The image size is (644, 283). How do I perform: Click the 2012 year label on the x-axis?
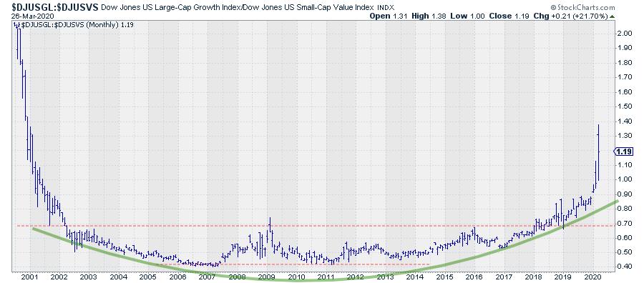pyautogui.click(x=356, y=277)
